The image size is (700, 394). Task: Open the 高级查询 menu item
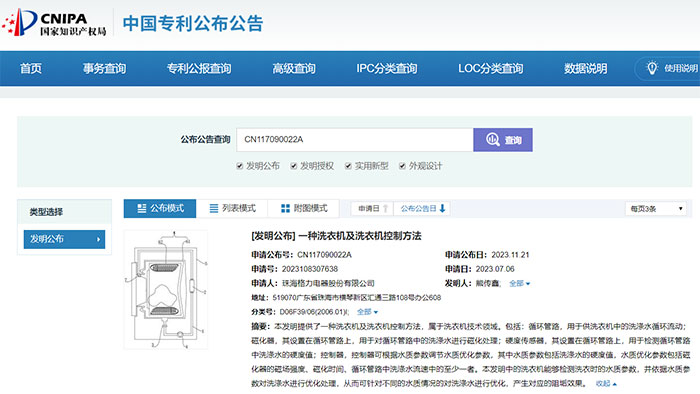294,69
